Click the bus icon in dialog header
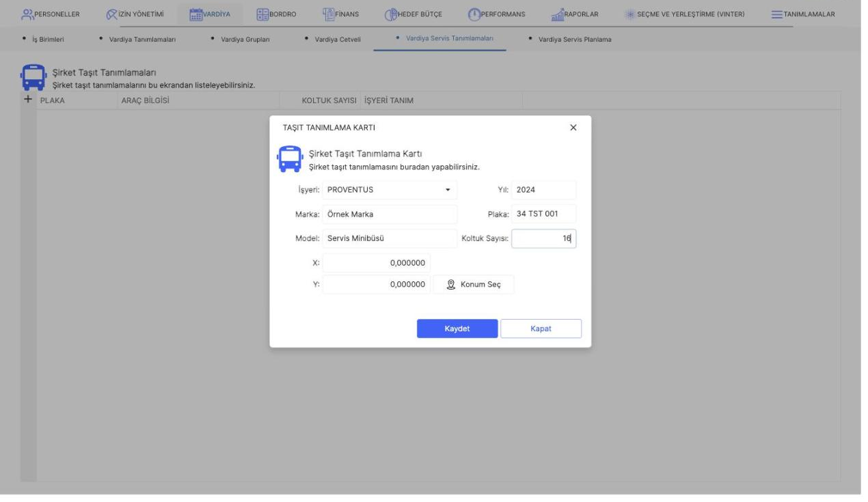Viewport: 868px width, 502px height. (288, 159)
